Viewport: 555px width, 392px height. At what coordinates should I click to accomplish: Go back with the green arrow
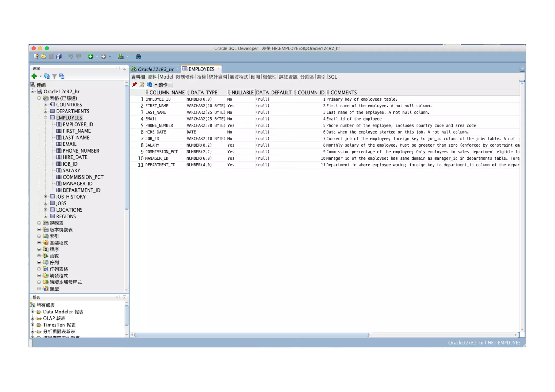point(91,56)
